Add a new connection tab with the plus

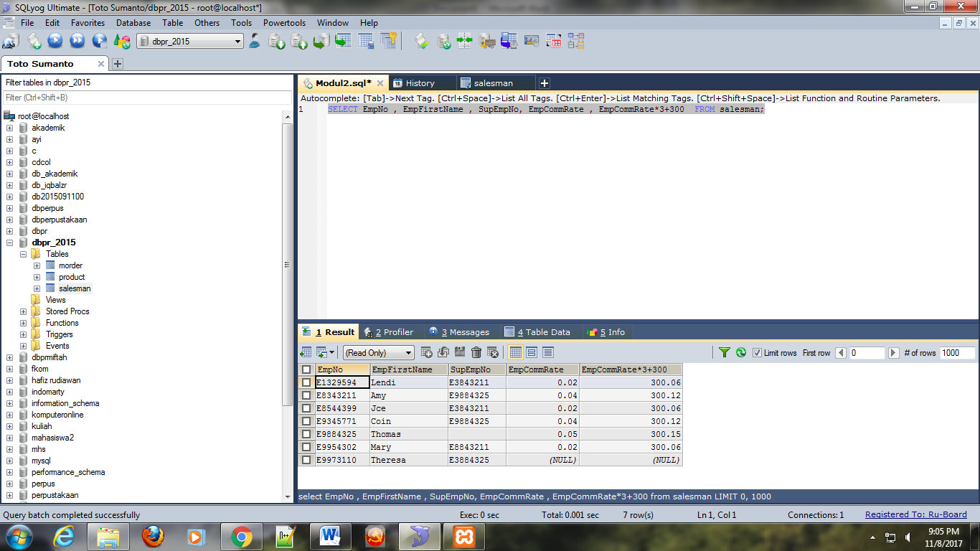118,64
